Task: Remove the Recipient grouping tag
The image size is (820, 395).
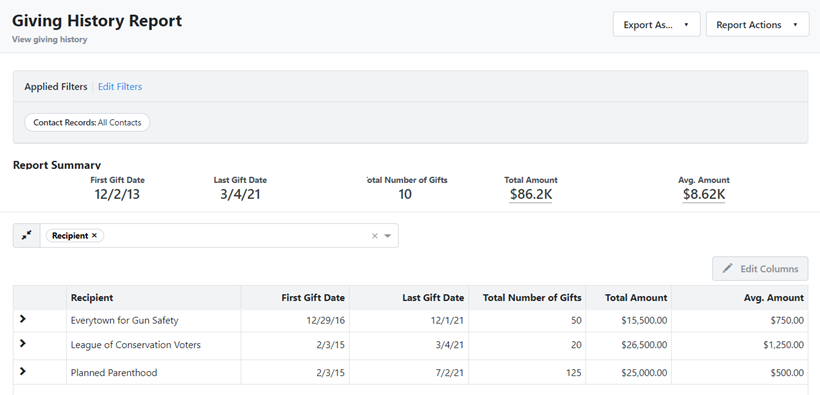Action: click(94, 235)
